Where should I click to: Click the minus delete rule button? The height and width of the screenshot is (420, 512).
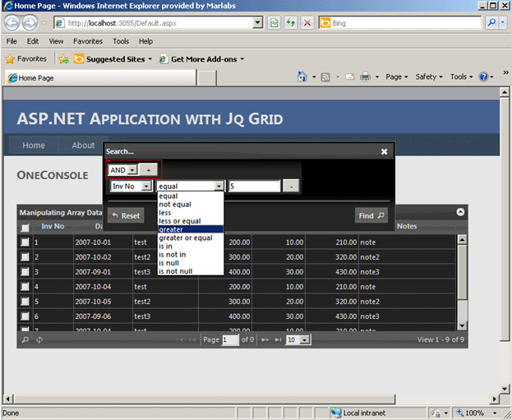coord(291,186)
